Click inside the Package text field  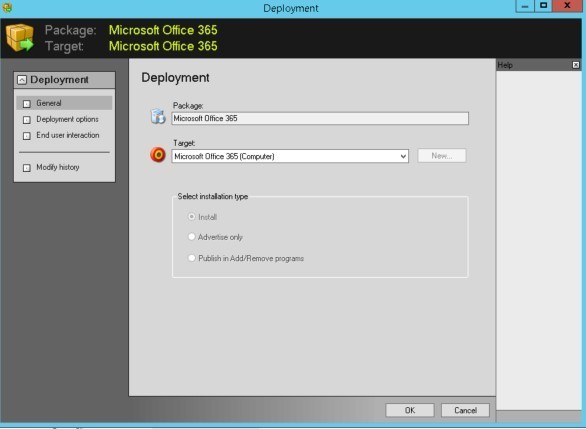(320, 118)
